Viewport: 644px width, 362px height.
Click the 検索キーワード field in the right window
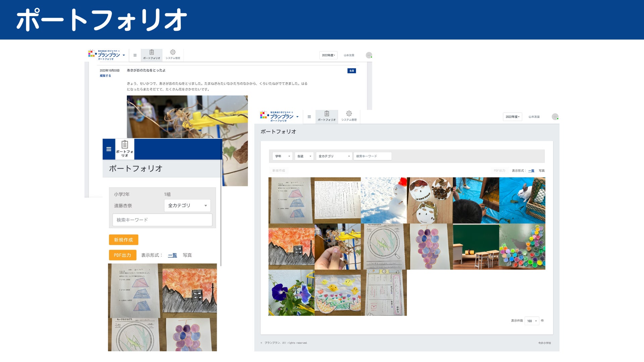372,156
